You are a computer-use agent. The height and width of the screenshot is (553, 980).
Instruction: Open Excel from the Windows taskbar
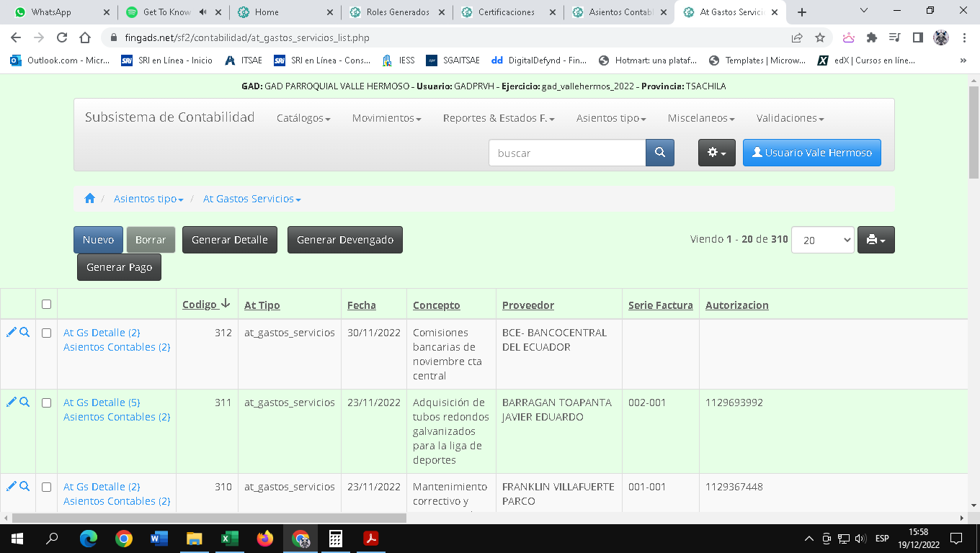click(230, 539)
